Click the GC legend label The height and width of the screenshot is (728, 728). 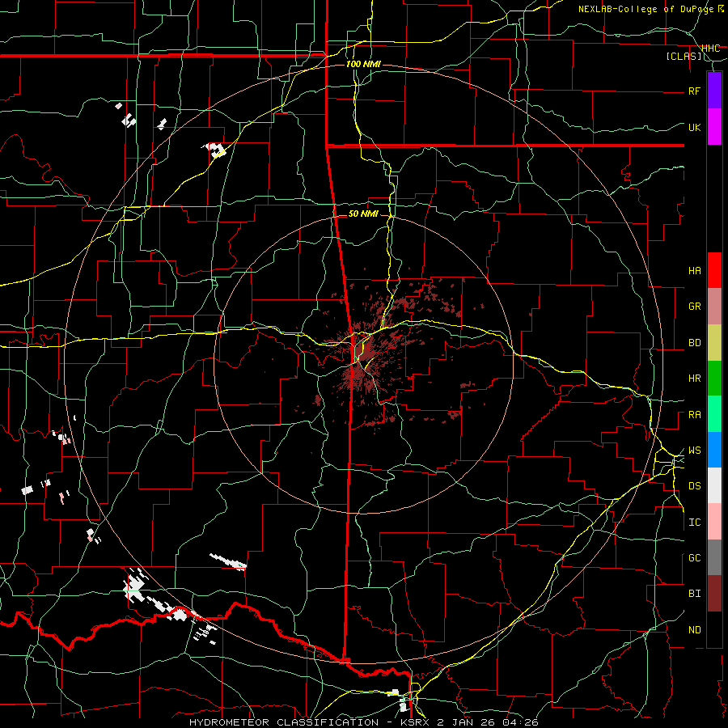click(x=694, y=558)
